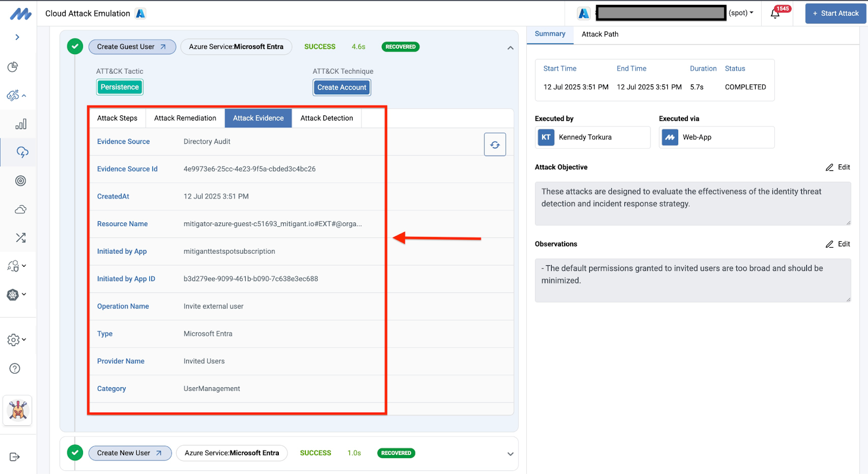Click the Start Attack button
The width and height of the screenshot is (868, 474).
pos(835,14)
